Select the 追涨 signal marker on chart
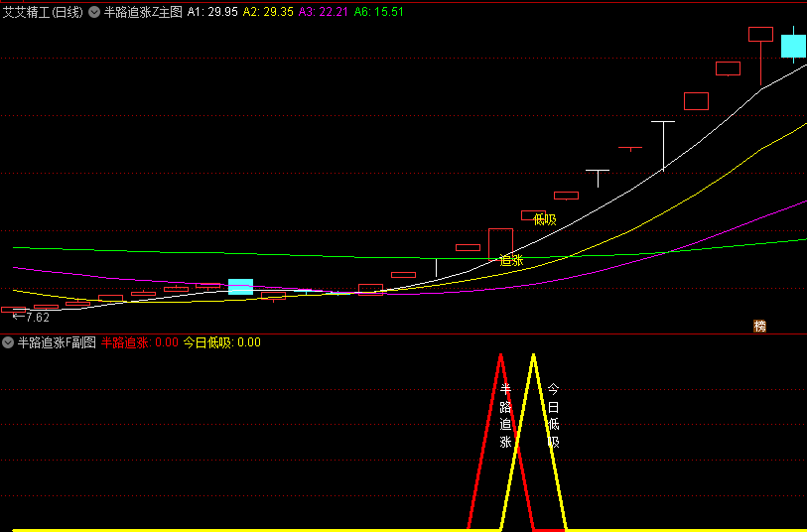The image size is (807, 532). (511, 260)
